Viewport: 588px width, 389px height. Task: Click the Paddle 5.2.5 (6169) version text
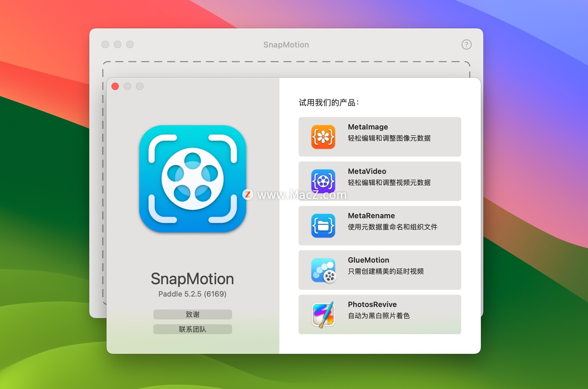(x=192, y=294)
